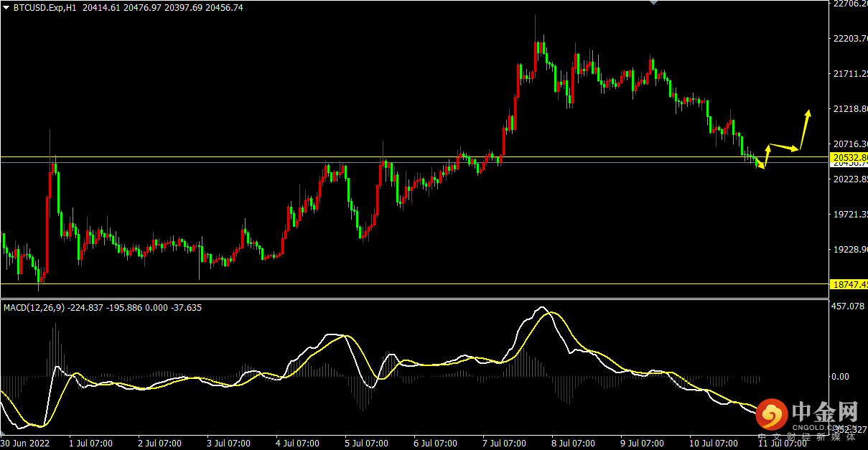Screen dimensions: 868x450
Task: Click the yellow 20532 price level tag
Action: tap(849, 157)
